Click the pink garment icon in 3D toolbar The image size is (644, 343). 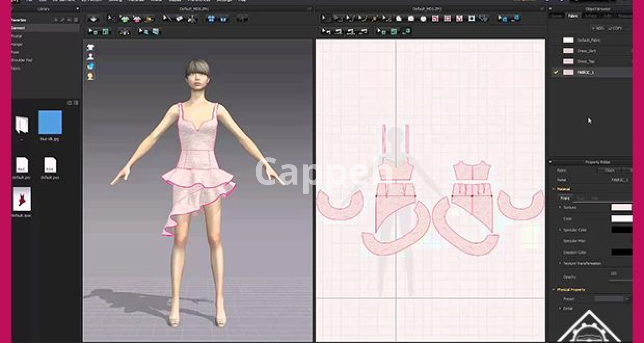click(x=137, y=19)
